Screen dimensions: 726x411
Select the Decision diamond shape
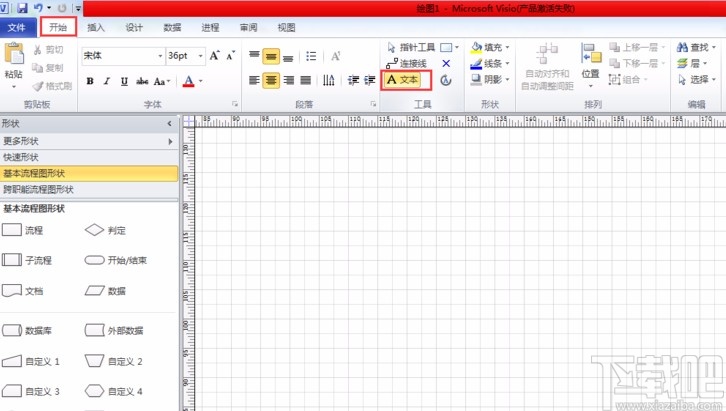pos(106,230)
